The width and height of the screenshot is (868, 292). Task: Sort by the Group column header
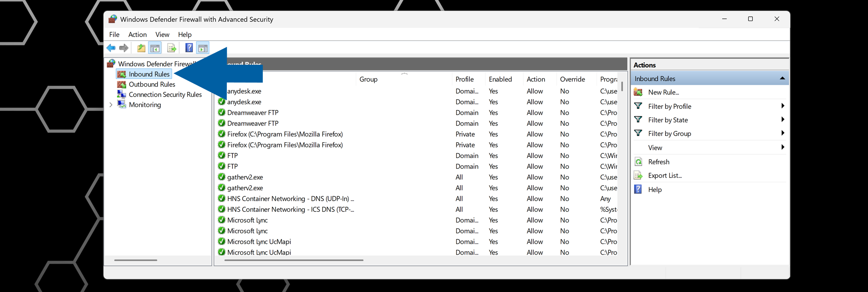pos(404,79)
